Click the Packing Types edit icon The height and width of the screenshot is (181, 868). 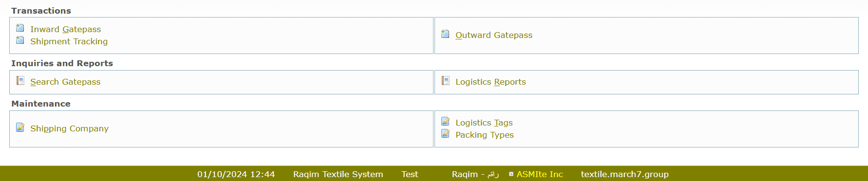pyautogui.click(x=445, y=133)
